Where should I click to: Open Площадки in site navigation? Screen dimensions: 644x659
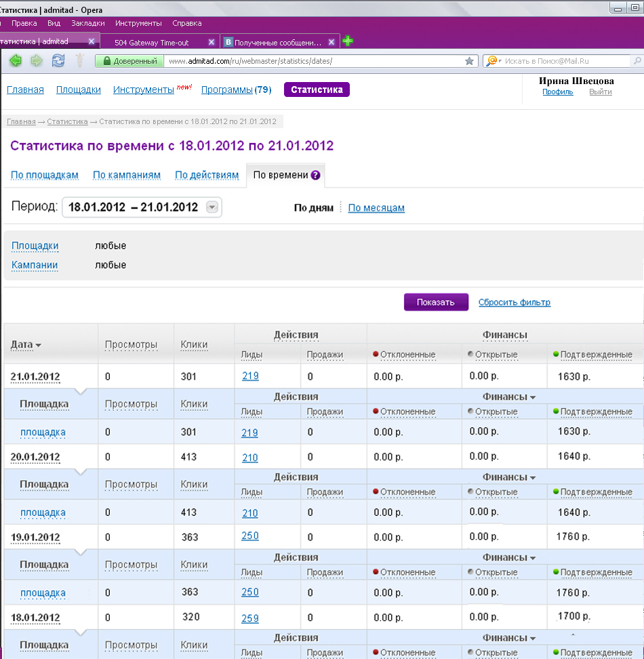79,89
